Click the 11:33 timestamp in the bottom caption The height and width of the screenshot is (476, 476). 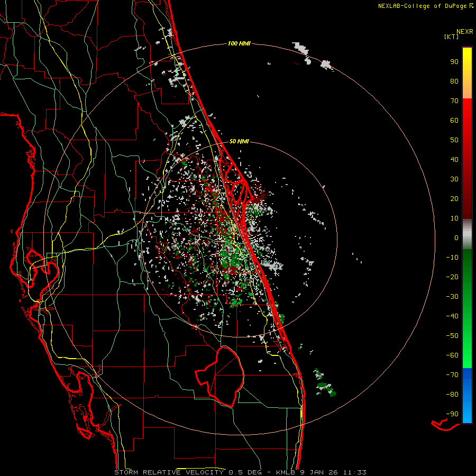click(355, 472)
